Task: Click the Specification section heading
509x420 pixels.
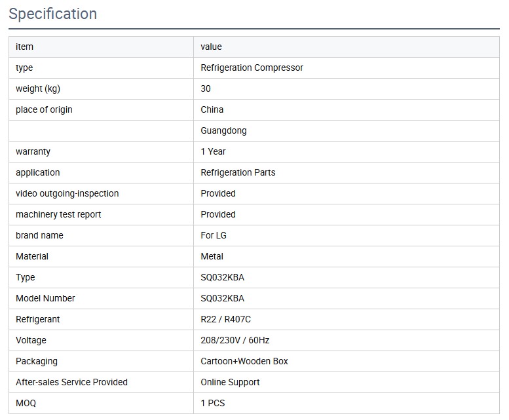Action: pyautogui.click(x=52, y=14)
